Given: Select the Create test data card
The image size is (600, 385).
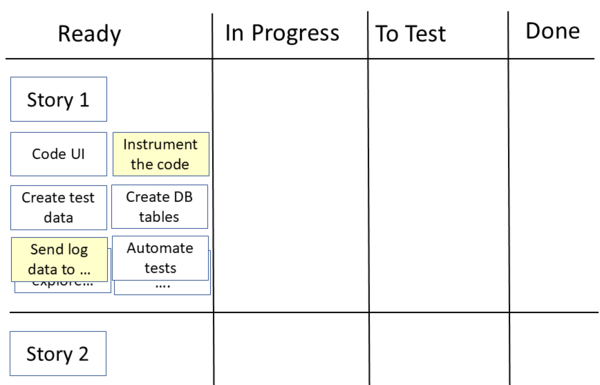Looking at the screenshot, I should tap(59, 207).
